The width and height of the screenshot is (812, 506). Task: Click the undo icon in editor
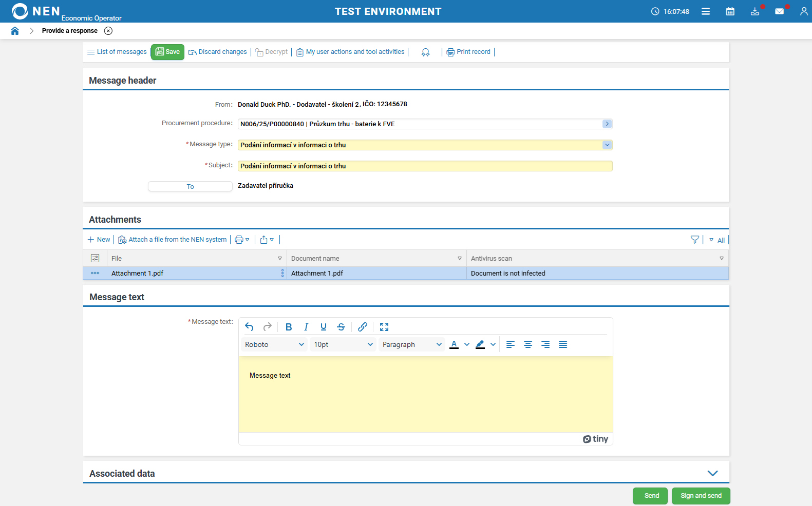(x=250, y=327)
